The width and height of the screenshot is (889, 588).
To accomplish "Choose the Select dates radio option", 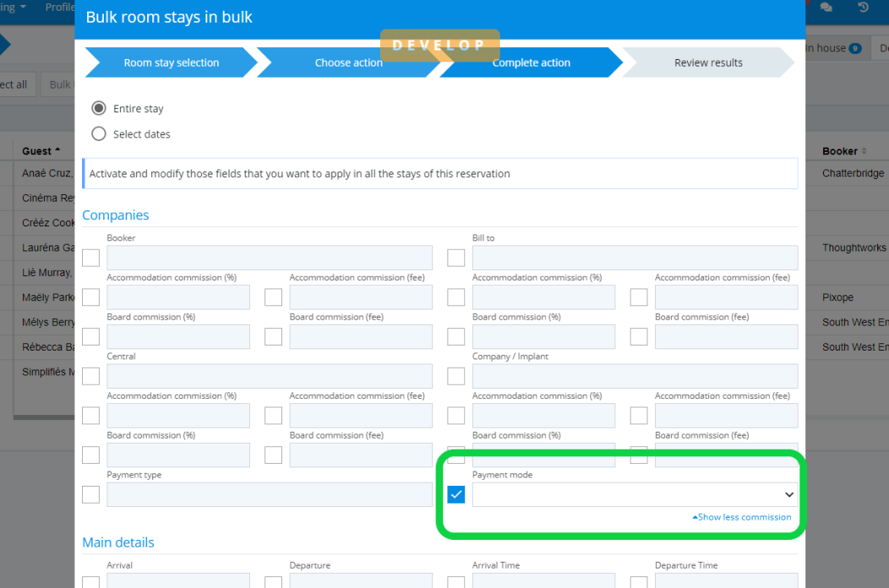I will [99, 133].
